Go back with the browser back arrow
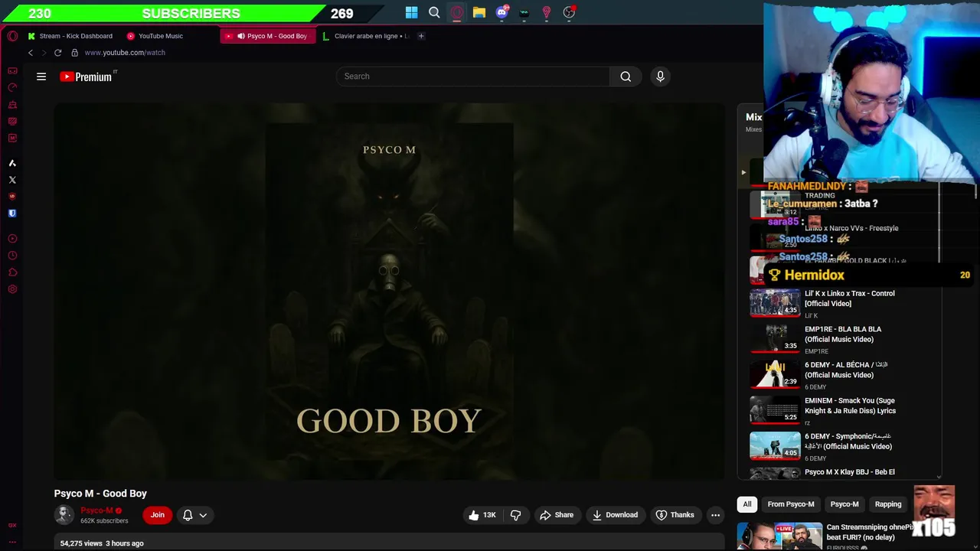This screenshot has width=980, height=551. pos(31,53)
